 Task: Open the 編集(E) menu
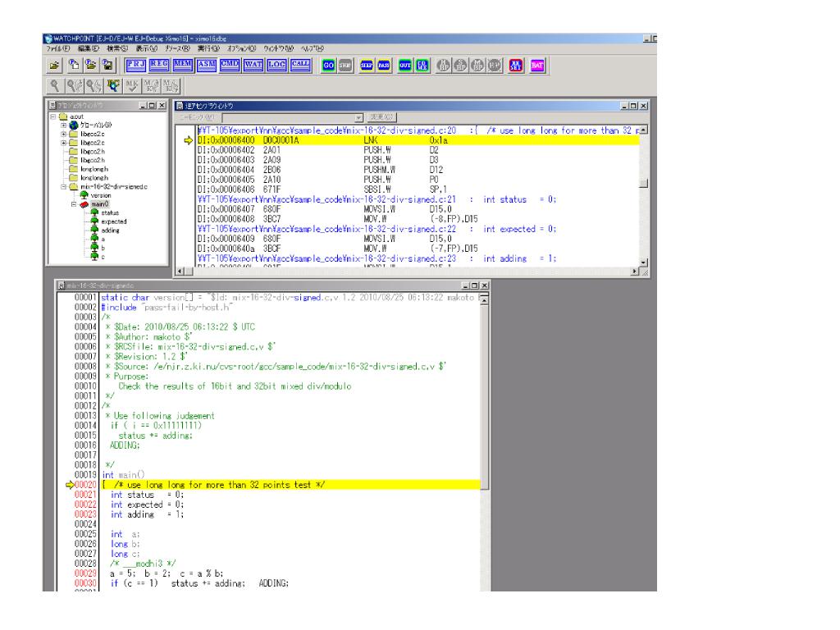(89, 48)
